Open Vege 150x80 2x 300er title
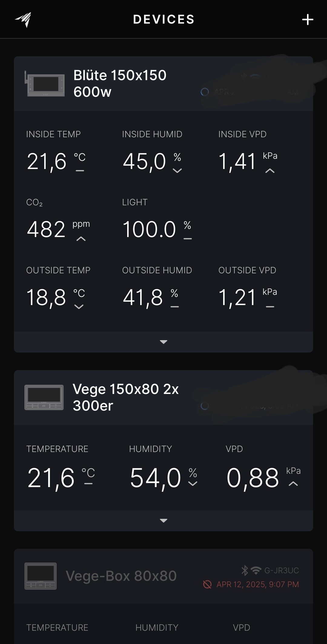 point(126,397)
